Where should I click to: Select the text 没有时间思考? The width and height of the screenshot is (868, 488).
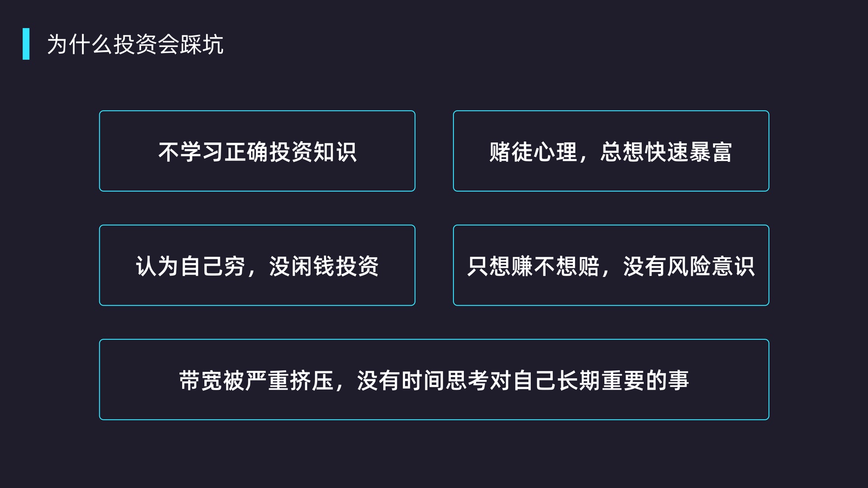(x=422, y=380)
